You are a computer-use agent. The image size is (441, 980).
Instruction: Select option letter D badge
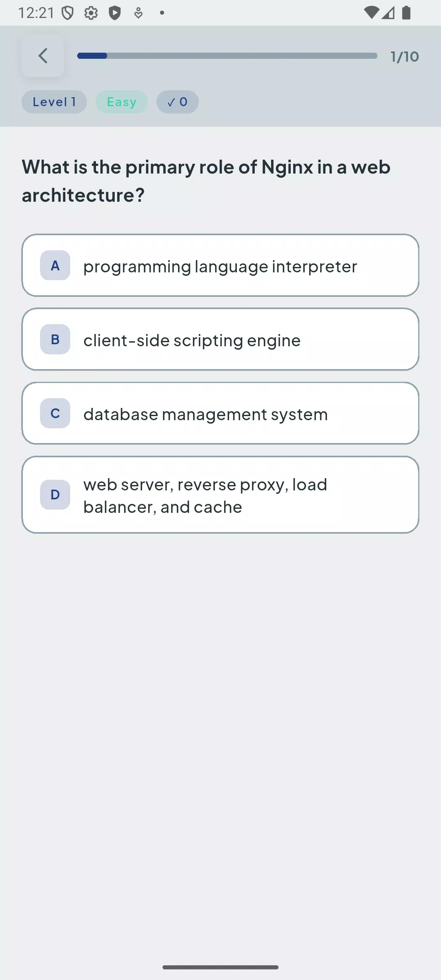coord(55,494)
